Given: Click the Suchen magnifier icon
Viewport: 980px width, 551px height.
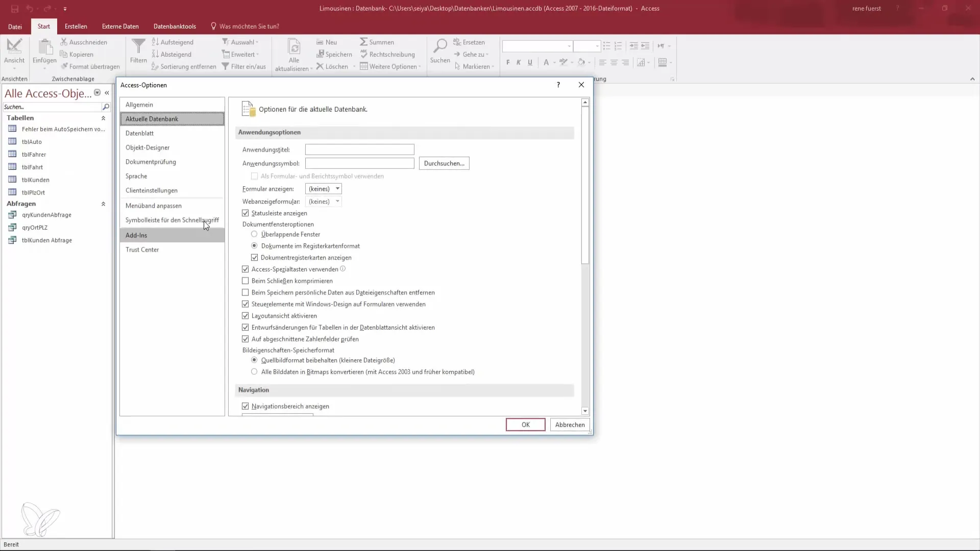Looking at the screenshot, I should 440,46.
